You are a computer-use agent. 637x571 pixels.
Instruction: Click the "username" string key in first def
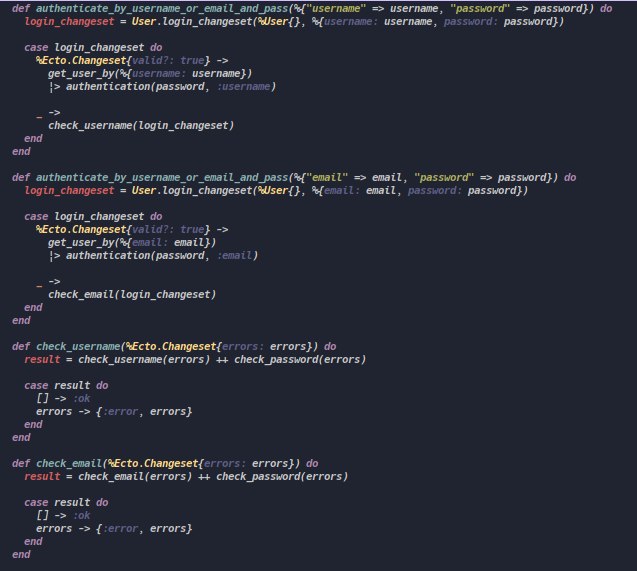pyautogui.click(x=336, y=9)
